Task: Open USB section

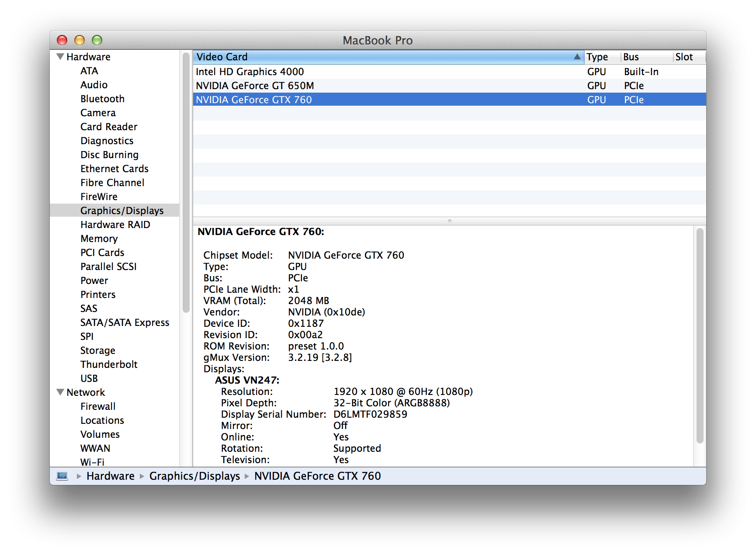Action: pos(89,378)
